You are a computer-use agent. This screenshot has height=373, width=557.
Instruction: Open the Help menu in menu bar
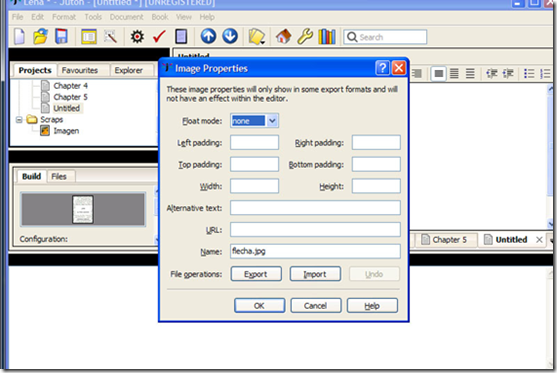pyautogui.click(x=207, y=17)
